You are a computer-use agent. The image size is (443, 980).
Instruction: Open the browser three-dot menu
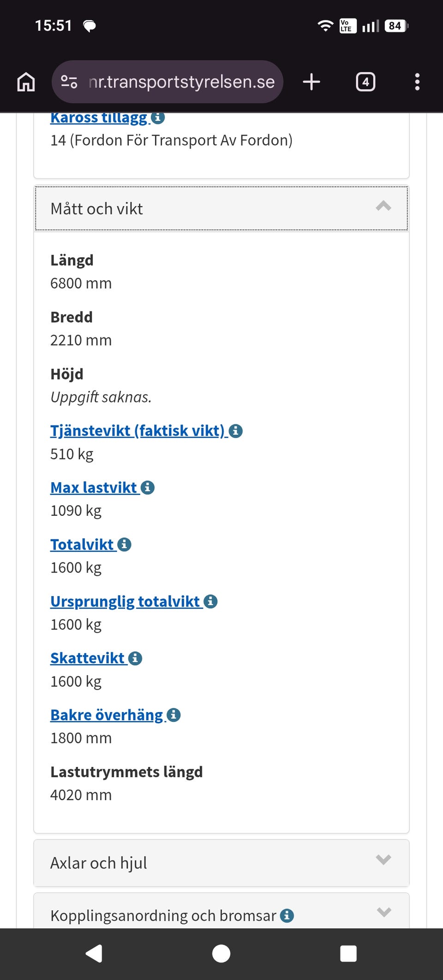tap(417, 82)
